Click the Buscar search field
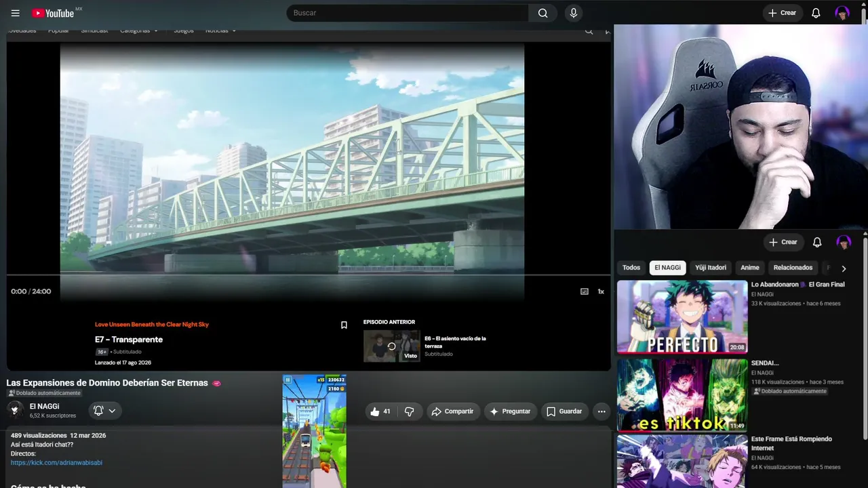Image resolution: width=868 pixels, height=488 pixels. tap(408, 13)
